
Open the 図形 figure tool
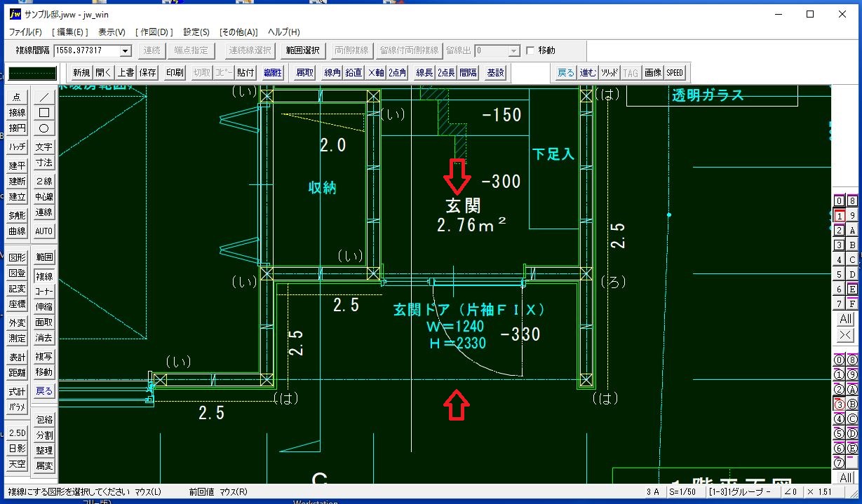[17, 257]
